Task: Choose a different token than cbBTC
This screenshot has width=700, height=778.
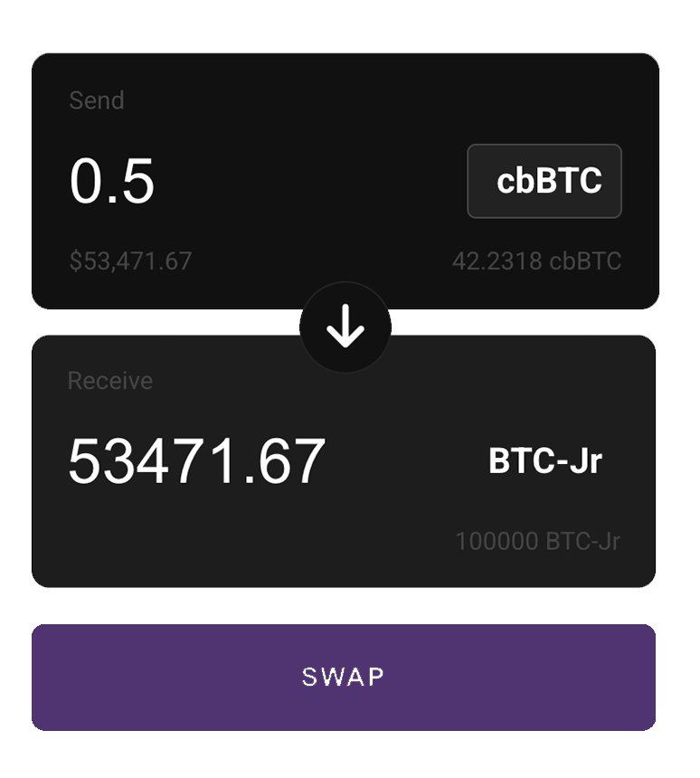Action: (544, 181)
